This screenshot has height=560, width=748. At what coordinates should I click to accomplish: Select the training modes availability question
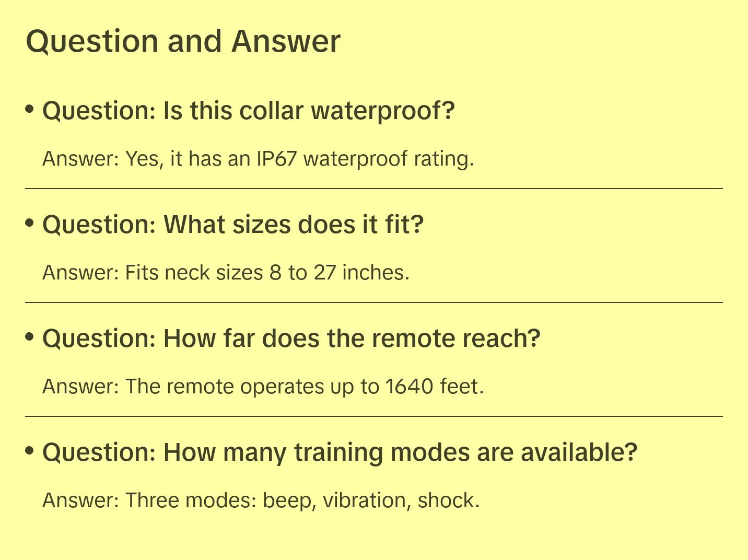coord(340,452)
